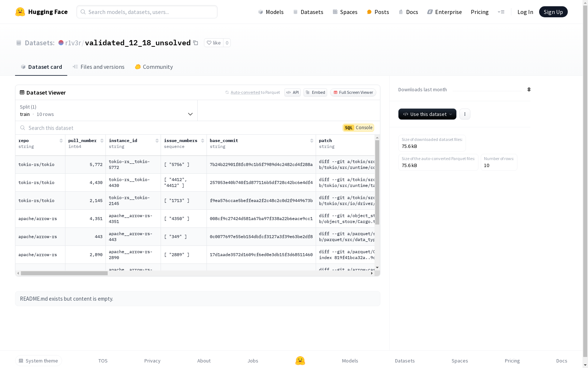Select pull number 4,430 cell
This screenshot has width=588, height=368.
tap(85, 183)
